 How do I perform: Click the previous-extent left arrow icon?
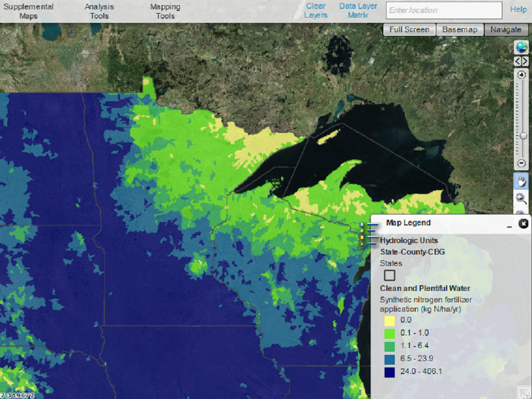coord(518,61)
